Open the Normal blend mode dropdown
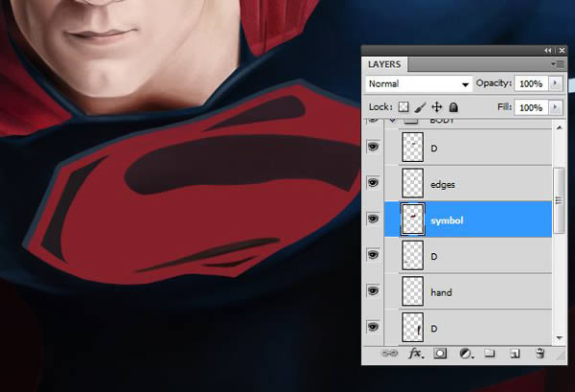Image resolution: width=575 pixels, height=392 pixels. pos(419,84)
